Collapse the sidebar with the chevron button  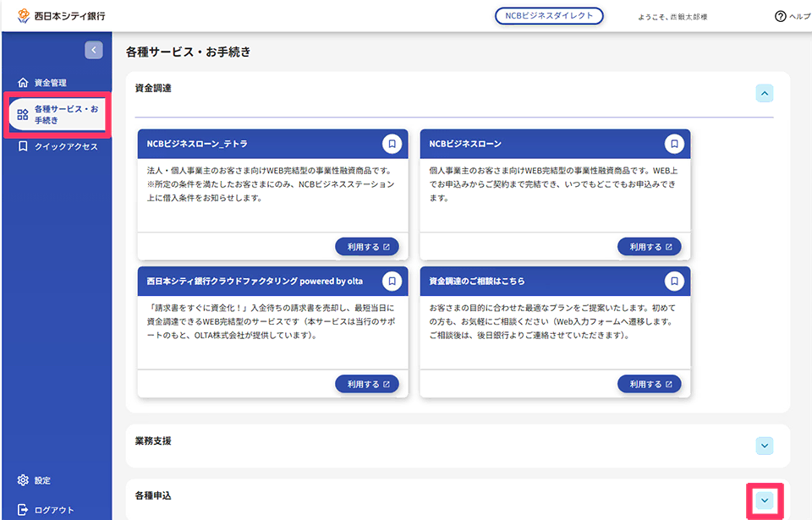[94, 50]
